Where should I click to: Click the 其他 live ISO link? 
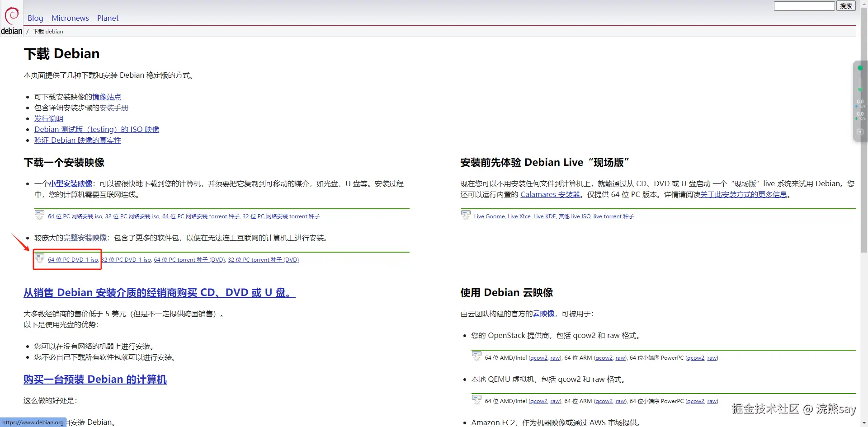575,216
